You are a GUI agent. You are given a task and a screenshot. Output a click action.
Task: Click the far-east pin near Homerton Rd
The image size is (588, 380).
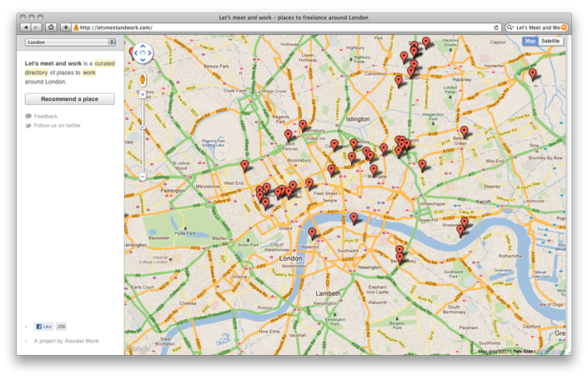click(532, 75)
